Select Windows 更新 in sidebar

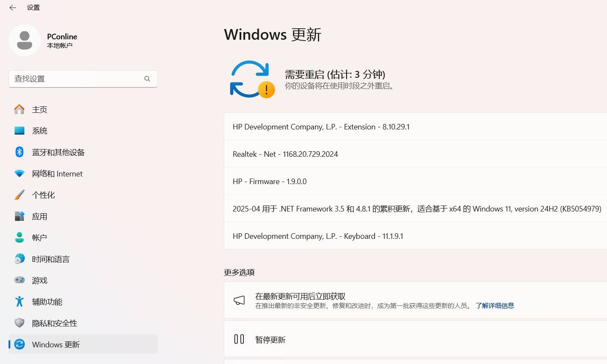point(56,344)
